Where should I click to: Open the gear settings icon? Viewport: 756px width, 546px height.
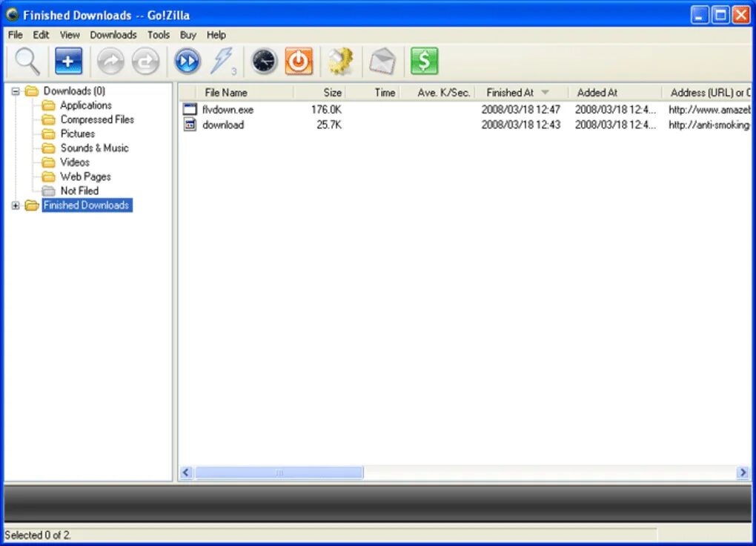341,62
